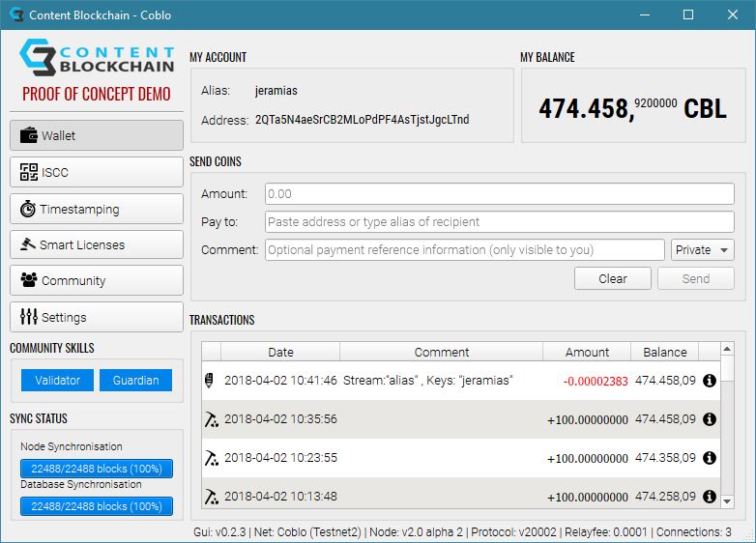Click the ISCC QR-code icon
756x543 pixels.
[28, 172]
